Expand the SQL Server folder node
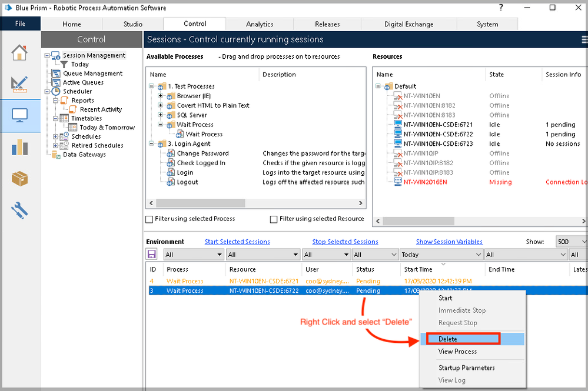The height and width of the screenshot is (391, 588). [161, 115]
